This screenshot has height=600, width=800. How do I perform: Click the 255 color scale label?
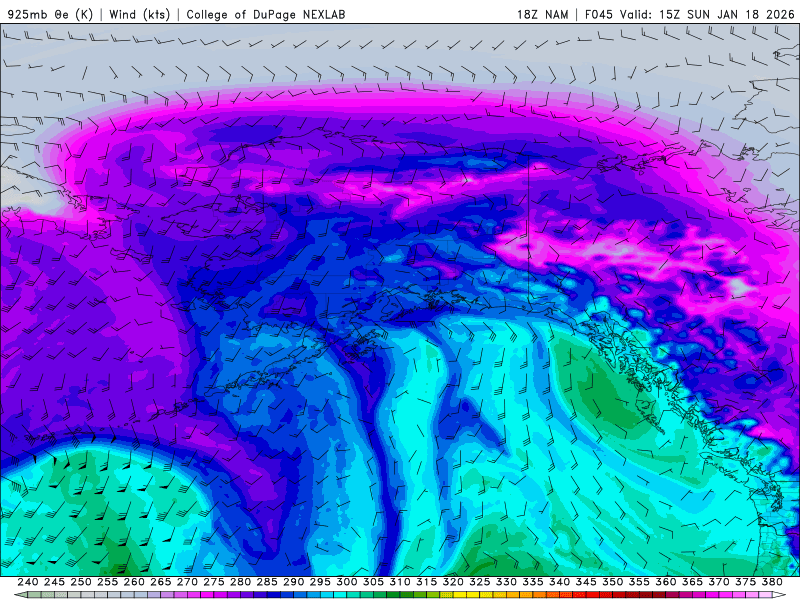pos(107,582)
